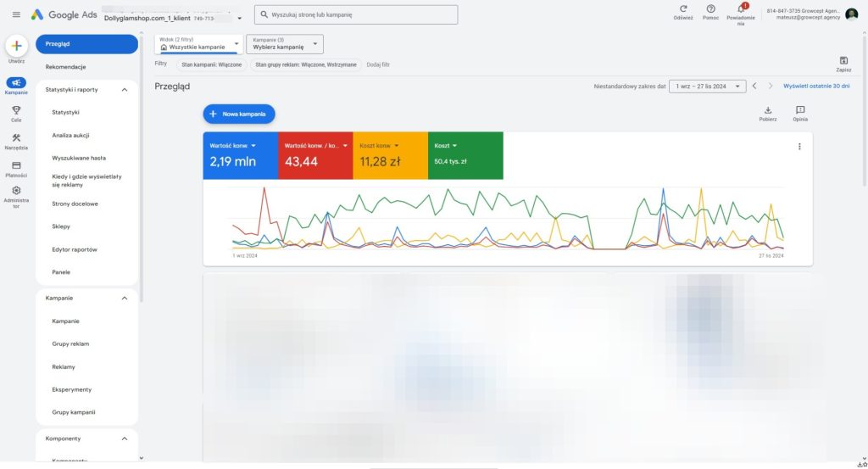The image size is (868, 469).
Task: Open the Cele trophy icon
Action: click(16, 110)
